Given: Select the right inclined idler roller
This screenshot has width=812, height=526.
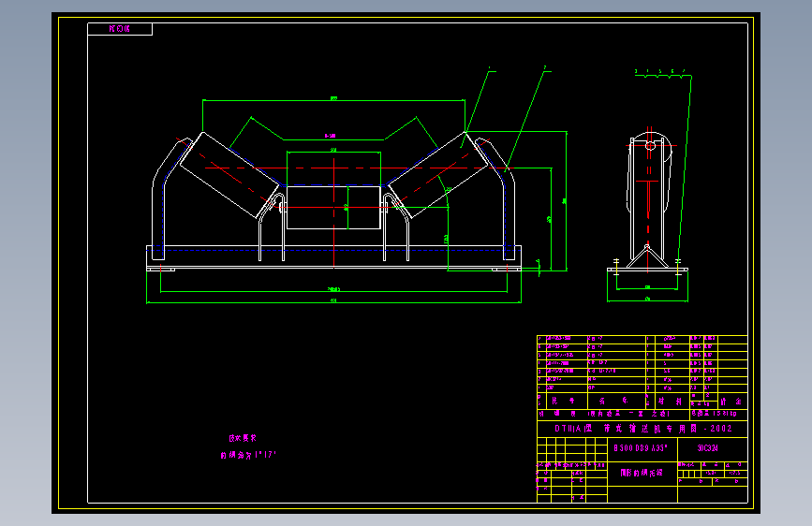Looking at the screenshot, I should click(x=438, y=175).
